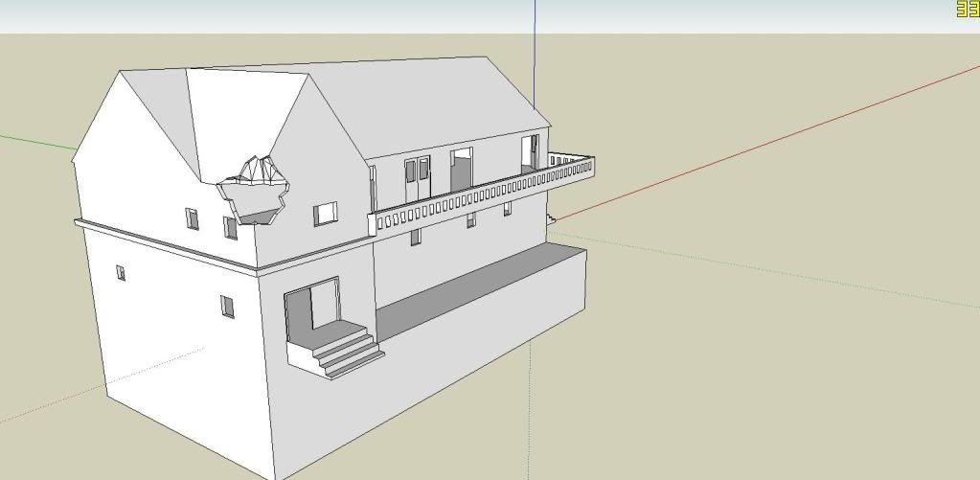980x480 pixels.
Task: Click the double door on the balcony
Action: [x=418, y=177]
